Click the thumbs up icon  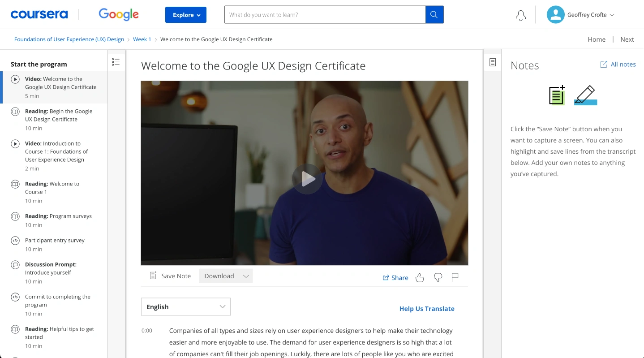click(420, 278)
